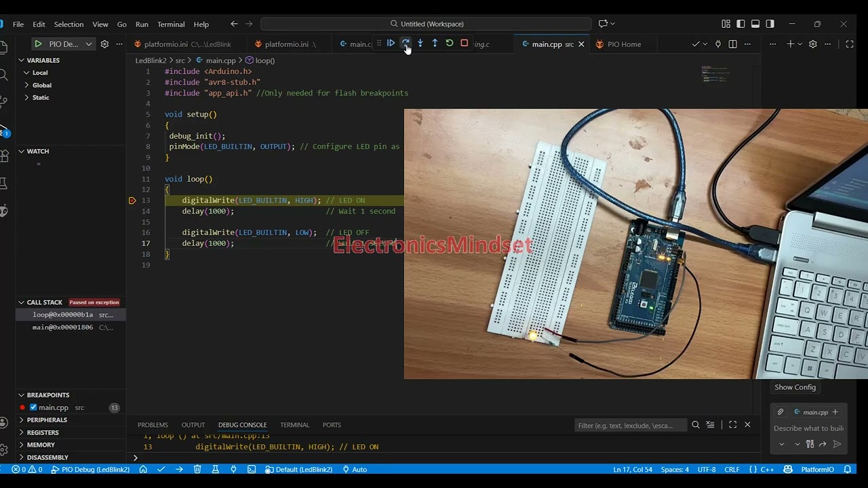Stop debugging with the red square
The height and width of the screenshot is (488, 868).
465,43
